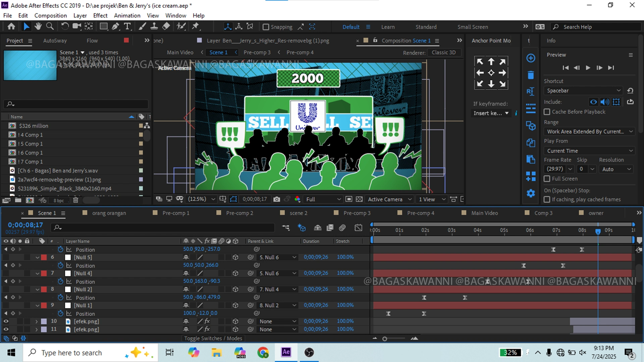Screen dimensions: 644x362
Task: Move anchor point to center
Action: pos(491,72)
